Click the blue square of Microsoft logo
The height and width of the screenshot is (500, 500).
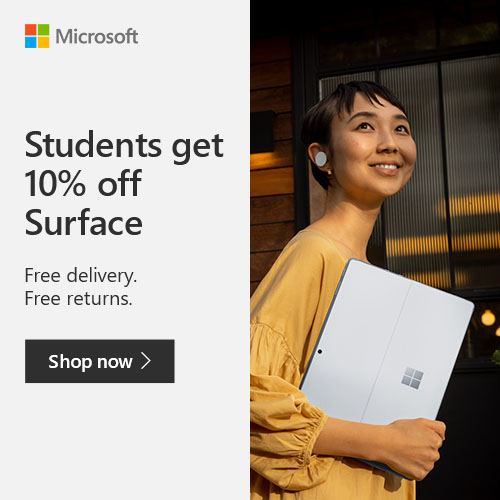(x=31, y=42)
